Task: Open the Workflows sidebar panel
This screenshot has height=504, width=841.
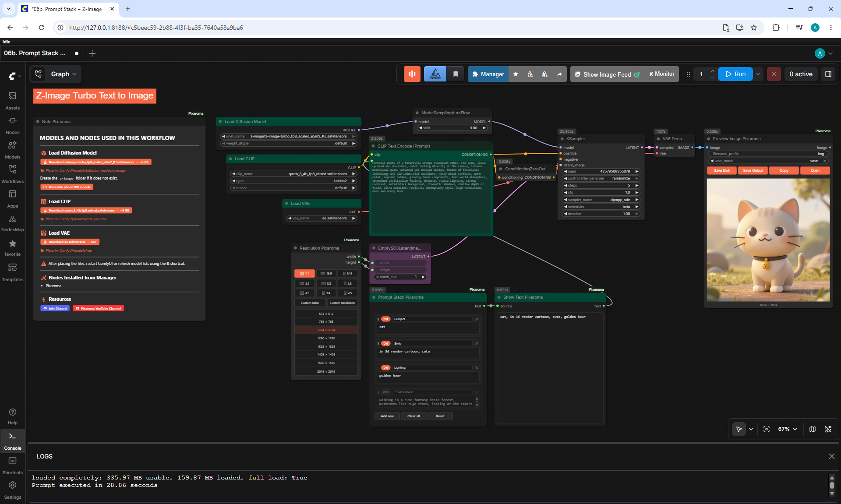Action: (x=13, y=174)
